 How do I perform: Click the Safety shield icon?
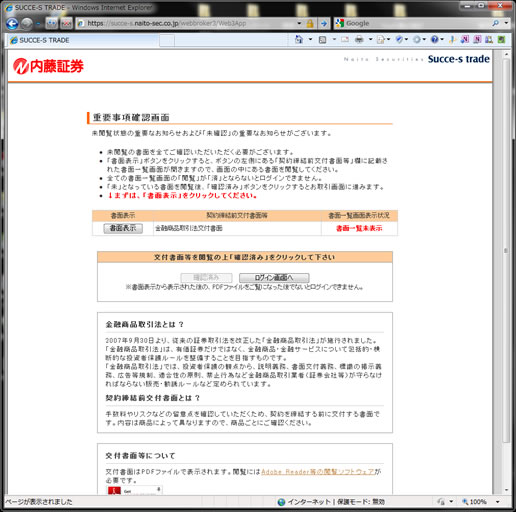399,40
